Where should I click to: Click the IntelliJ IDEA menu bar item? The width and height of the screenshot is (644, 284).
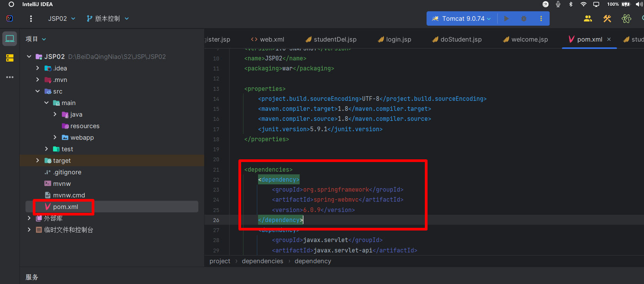[37, 4]
